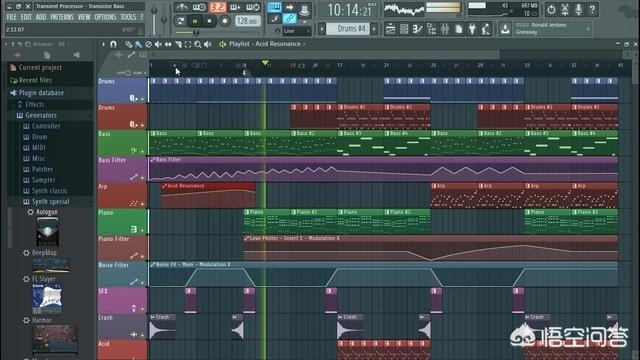Open the tempo tapper figure icon
The height and width of the screenshot is (360, 640).
point(486,29)
